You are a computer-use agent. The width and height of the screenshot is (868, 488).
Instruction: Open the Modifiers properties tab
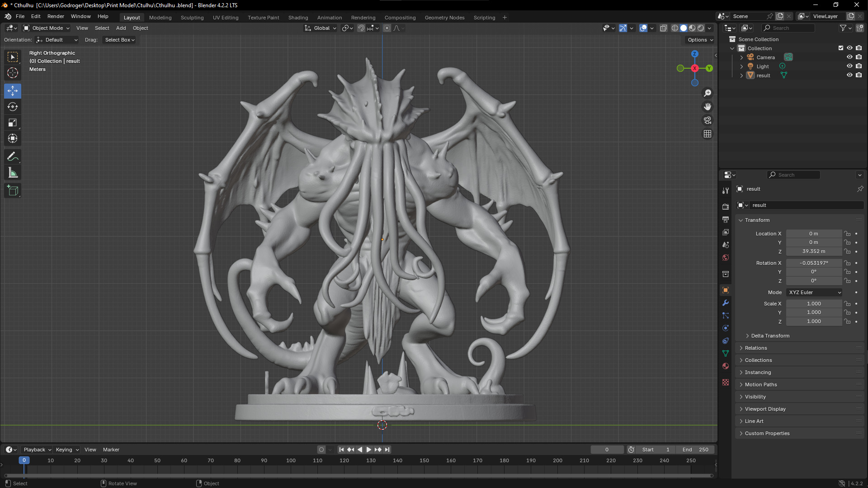pos(726,303)
